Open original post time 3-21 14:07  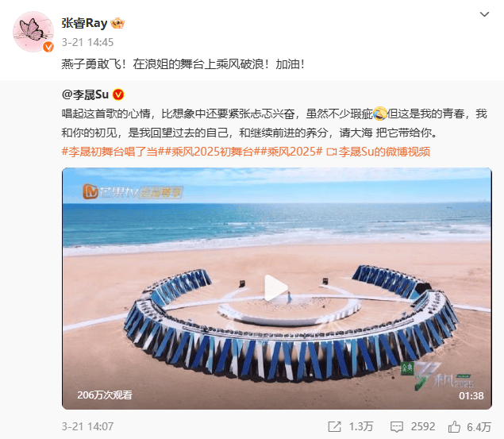[x=87, y=426]
